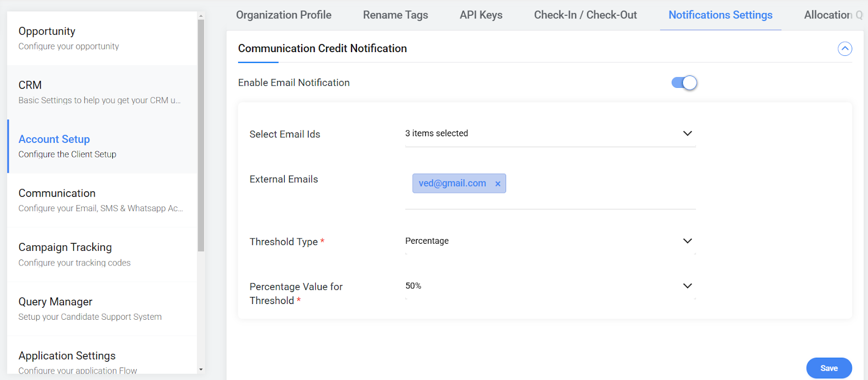Expand the Threshold Type dropdown
Viewport: 868px width, 380px height.
point(550,241)
